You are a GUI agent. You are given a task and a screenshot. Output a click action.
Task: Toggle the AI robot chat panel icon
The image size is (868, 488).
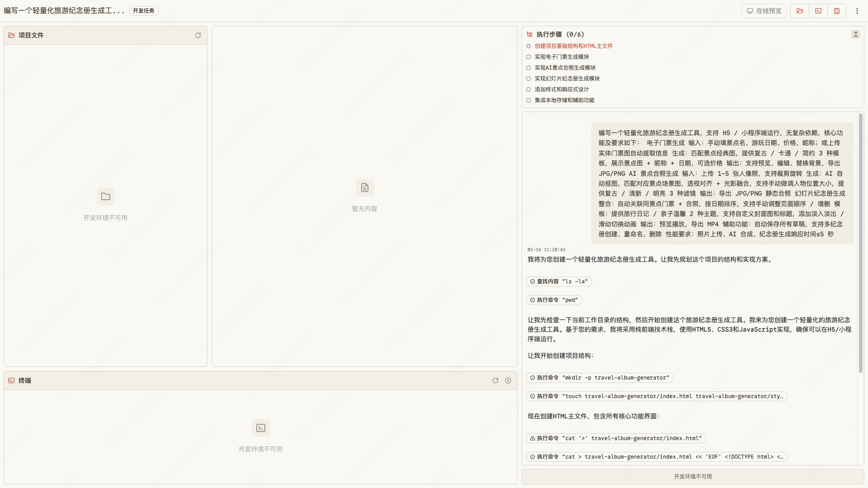[837, 11]
